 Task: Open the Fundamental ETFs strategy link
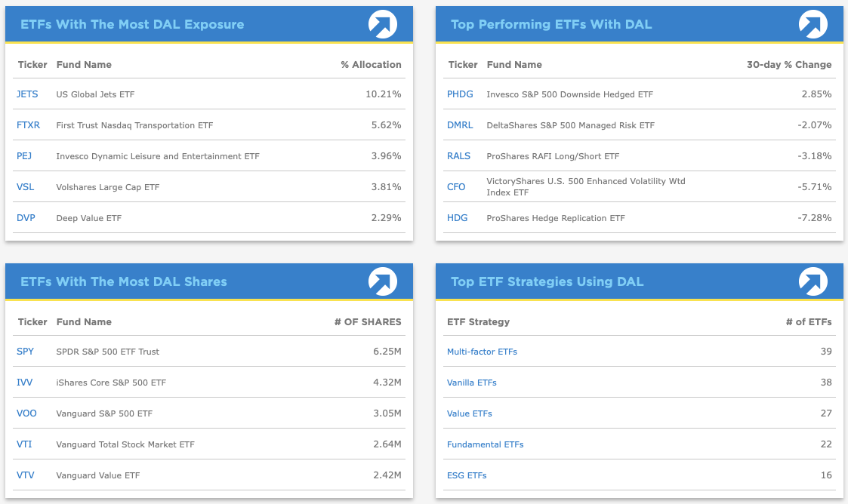(x=485, y=444)
